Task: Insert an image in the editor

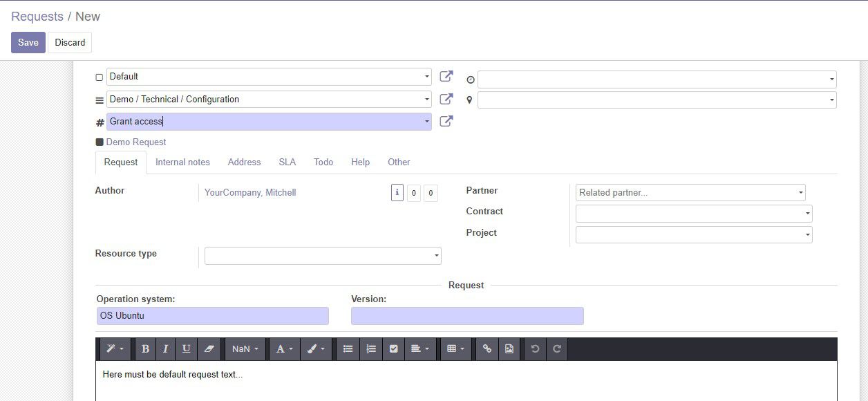Action: pos(509,349)
